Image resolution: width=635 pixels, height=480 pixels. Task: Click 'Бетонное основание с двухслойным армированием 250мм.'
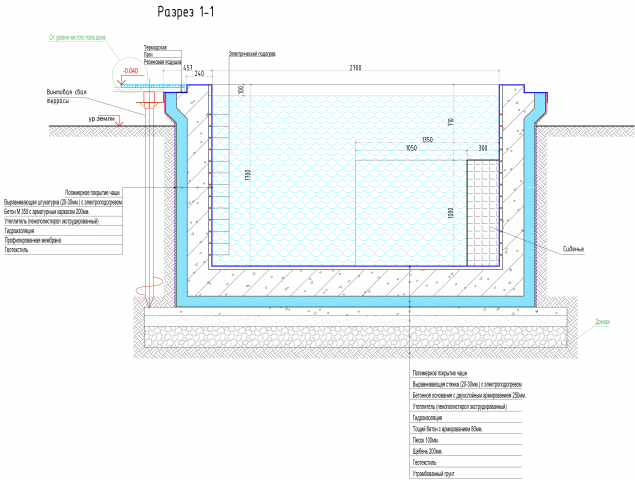(x=469, y=395)
